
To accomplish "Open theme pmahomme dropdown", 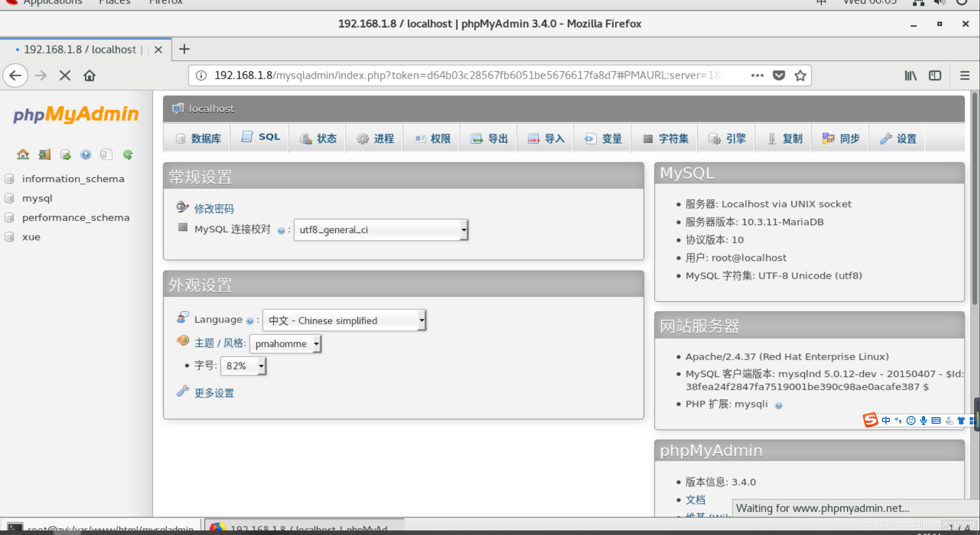I will click(x=286, y=344).
